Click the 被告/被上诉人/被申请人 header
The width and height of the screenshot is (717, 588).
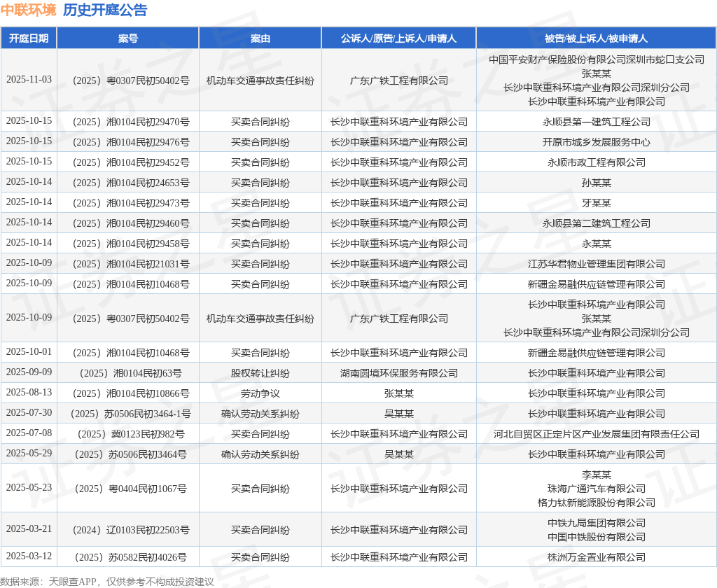pyautogui.click(x=597, y=38)
